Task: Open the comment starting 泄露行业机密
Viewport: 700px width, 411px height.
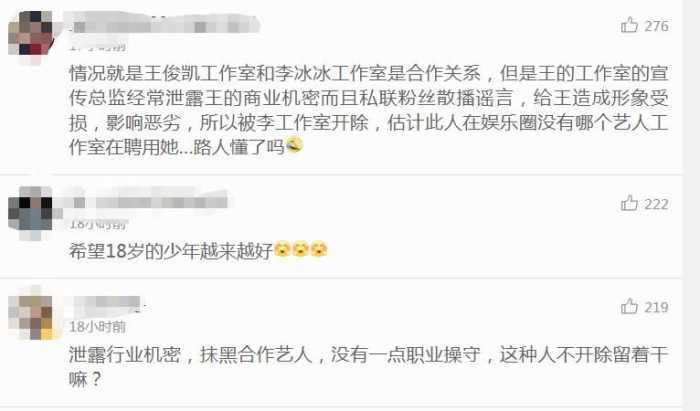Action: click(x=368, y=366)
